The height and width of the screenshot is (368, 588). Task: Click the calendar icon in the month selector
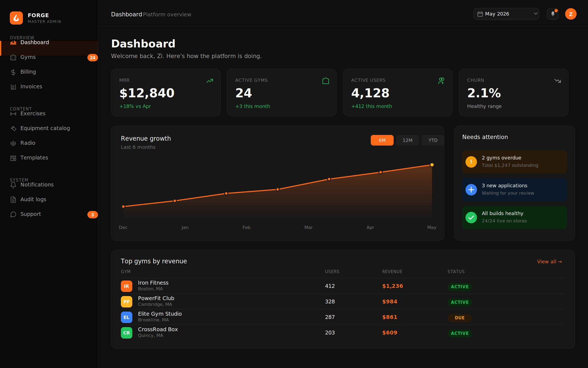tap(480, 14)
